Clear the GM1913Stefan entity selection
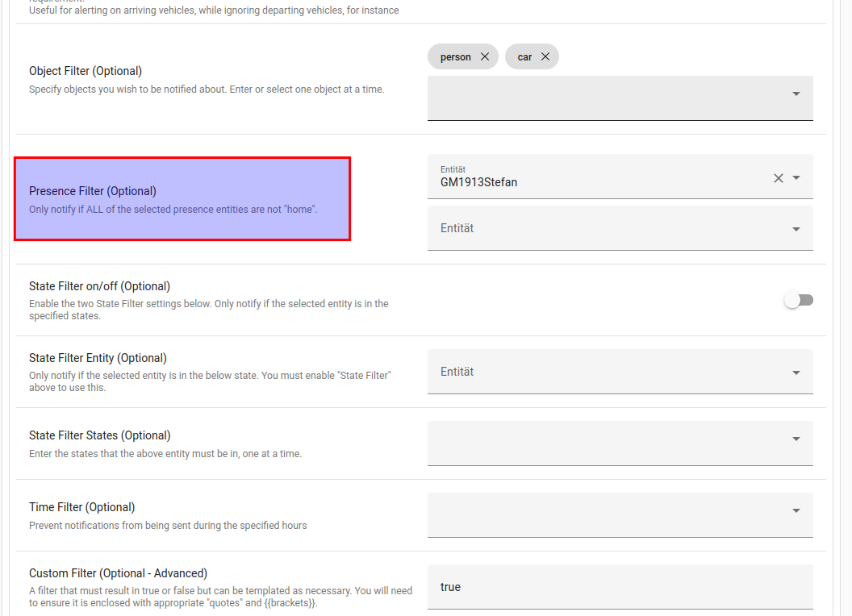 point(779,178)
